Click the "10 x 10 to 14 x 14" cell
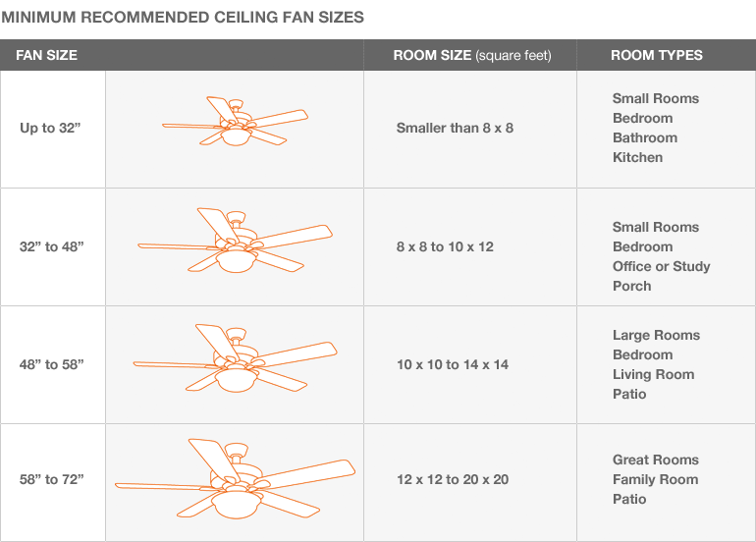756x542 pixels. [453, 364]
